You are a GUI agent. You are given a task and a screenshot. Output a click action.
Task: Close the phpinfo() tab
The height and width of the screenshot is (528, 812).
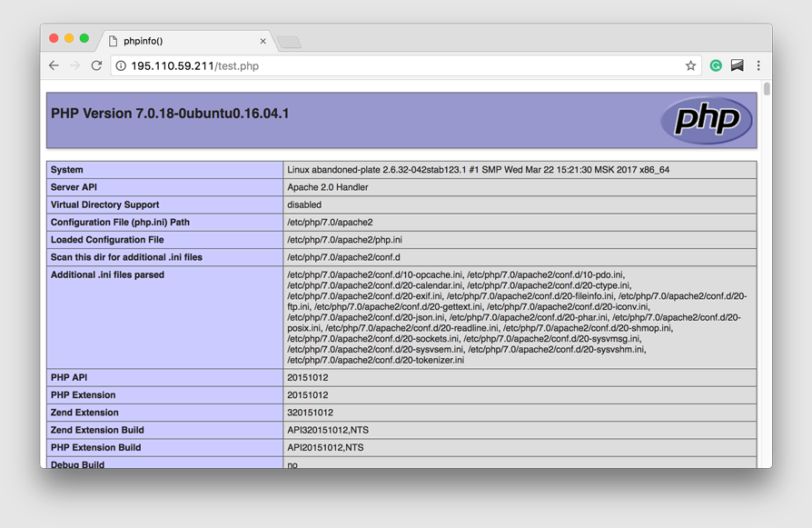tap(262, 40)
